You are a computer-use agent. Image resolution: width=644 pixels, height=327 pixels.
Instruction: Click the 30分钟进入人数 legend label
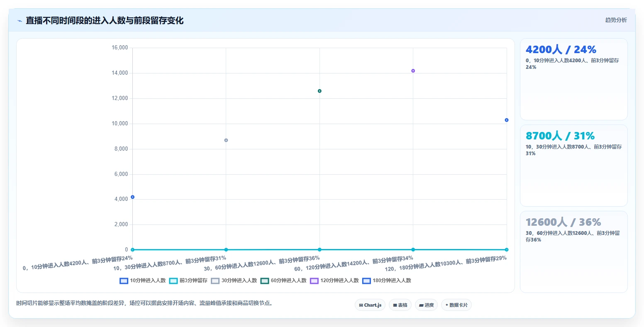coord(239,281)
